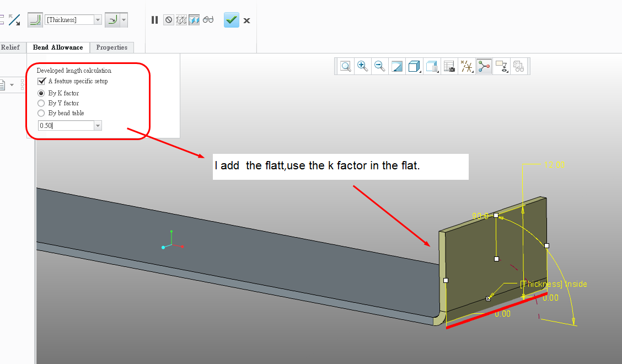Accept the feature with green checkmark
The height and width of the screenshot is (364, 622).
click(x=231, y=20)
